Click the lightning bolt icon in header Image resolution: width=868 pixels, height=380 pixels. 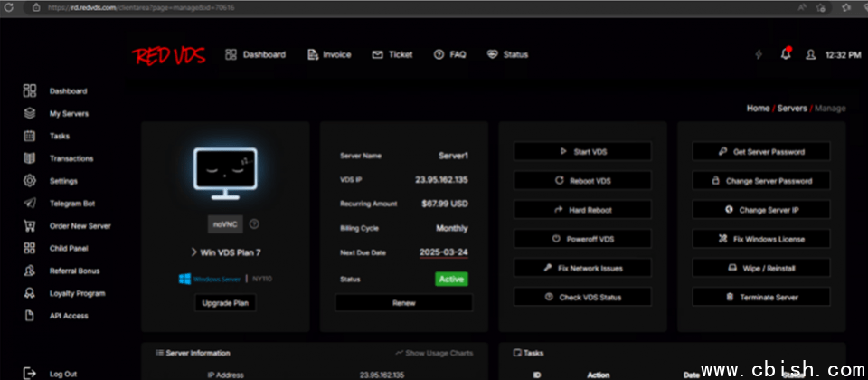coord(759,54)
